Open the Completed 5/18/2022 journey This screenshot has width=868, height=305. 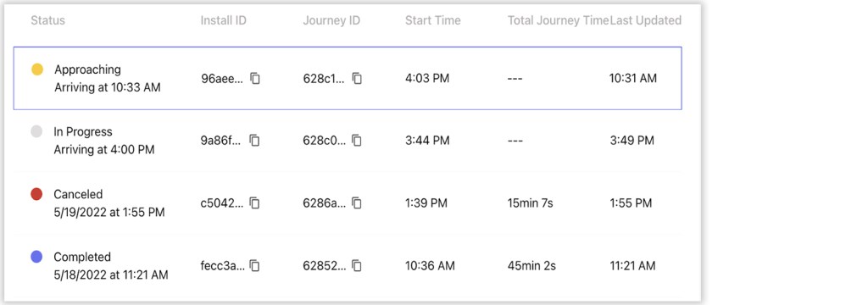[x=348, y=266]
